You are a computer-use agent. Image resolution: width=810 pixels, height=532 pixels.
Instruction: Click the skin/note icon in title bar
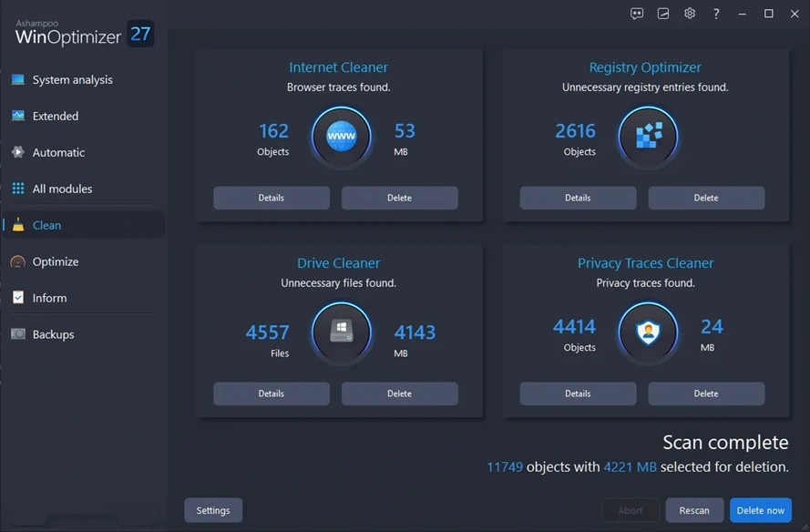click(x=663, y=14)
